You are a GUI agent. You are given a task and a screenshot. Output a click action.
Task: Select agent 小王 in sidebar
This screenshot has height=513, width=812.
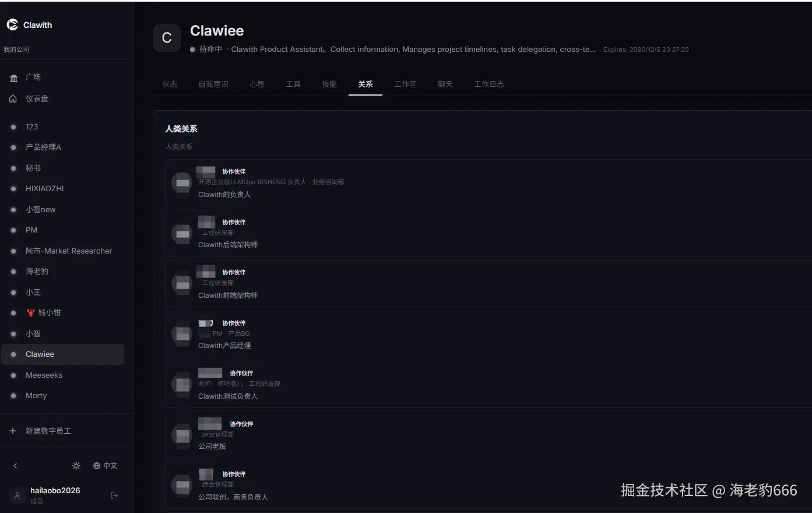pos(62,292)
